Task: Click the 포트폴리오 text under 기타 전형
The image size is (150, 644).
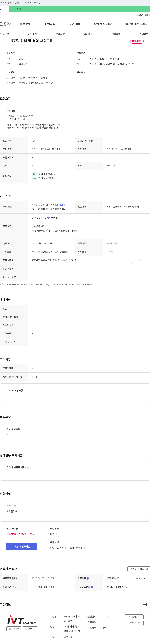Action: click(12, 512)
